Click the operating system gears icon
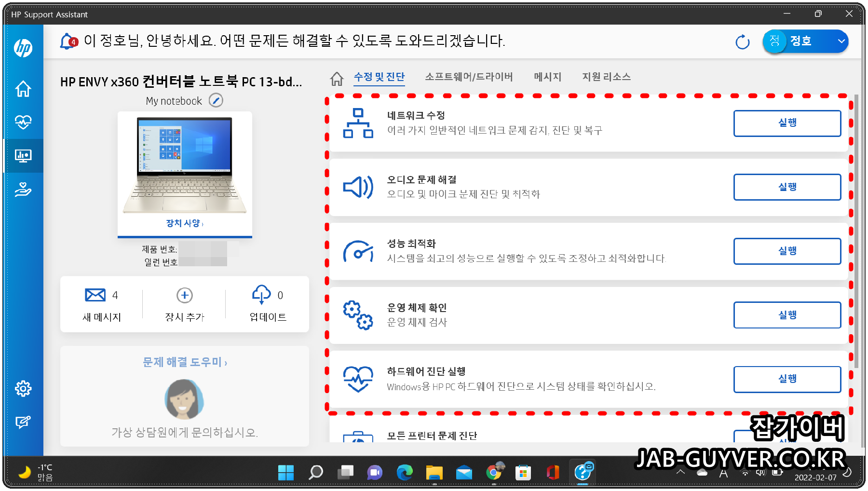868x491 pixels. 358,315
